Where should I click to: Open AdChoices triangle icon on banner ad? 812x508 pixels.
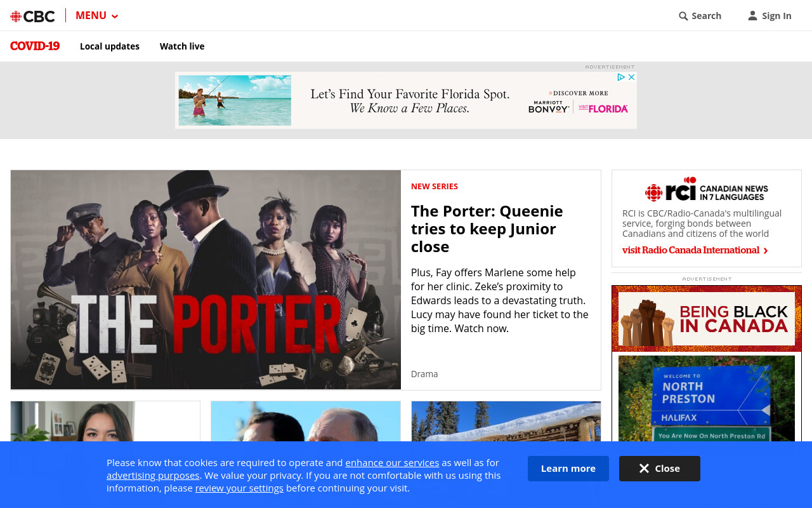622,77
